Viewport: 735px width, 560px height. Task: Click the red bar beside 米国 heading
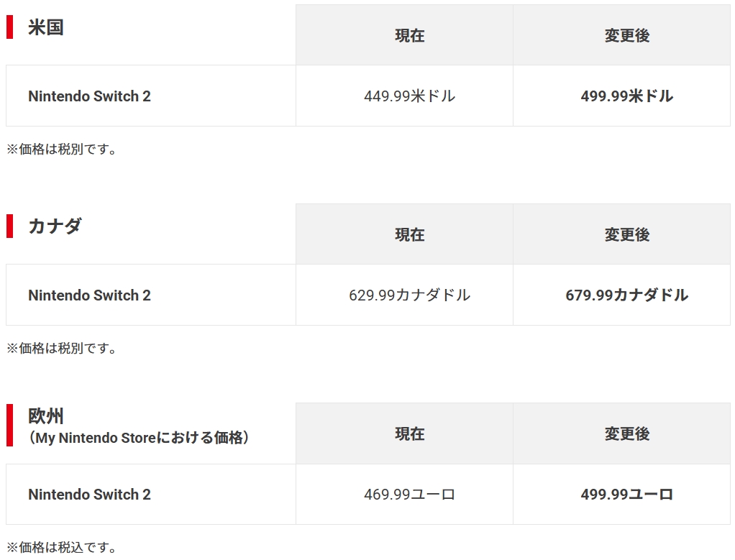coord(9,27)
